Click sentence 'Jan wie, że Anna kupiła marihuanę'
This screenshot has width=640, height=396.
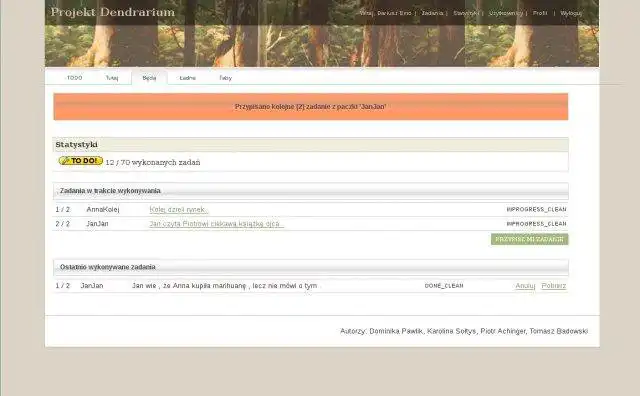pyautogui.click(x=224, y=286)
